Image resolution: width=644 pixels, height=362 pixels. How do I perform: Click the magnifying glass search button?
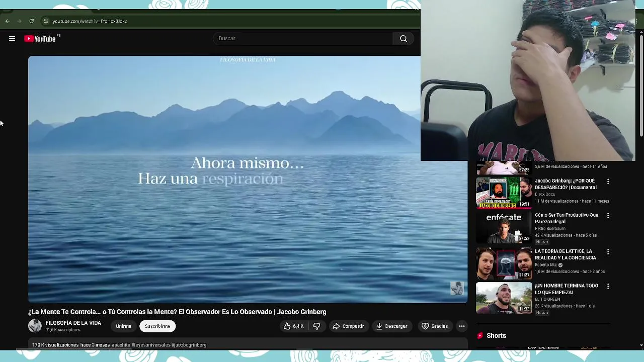point(404,38)
